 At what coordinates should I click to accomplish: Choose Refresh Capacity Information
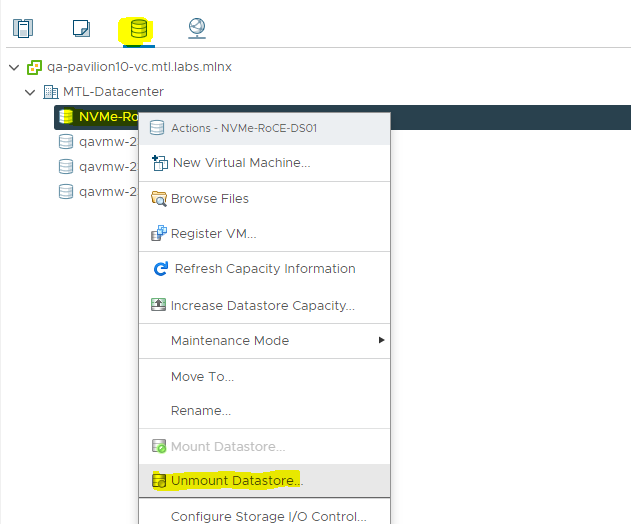point(264,268)
